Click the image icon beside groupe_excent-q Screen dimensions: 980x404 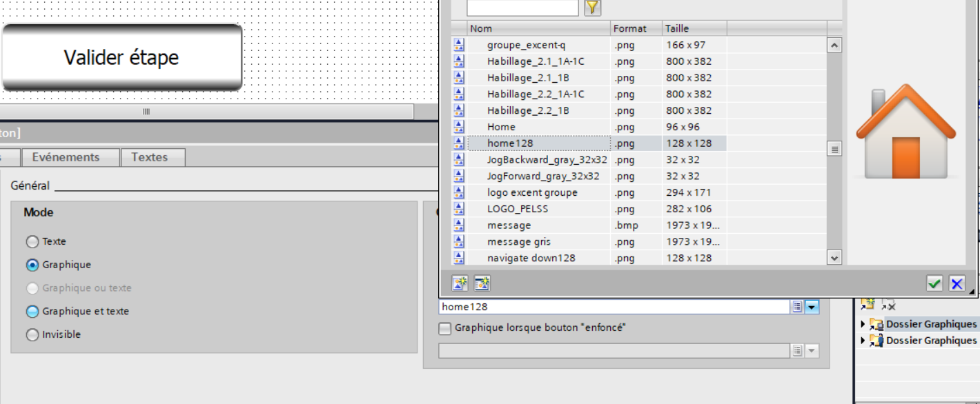[460, 45]
